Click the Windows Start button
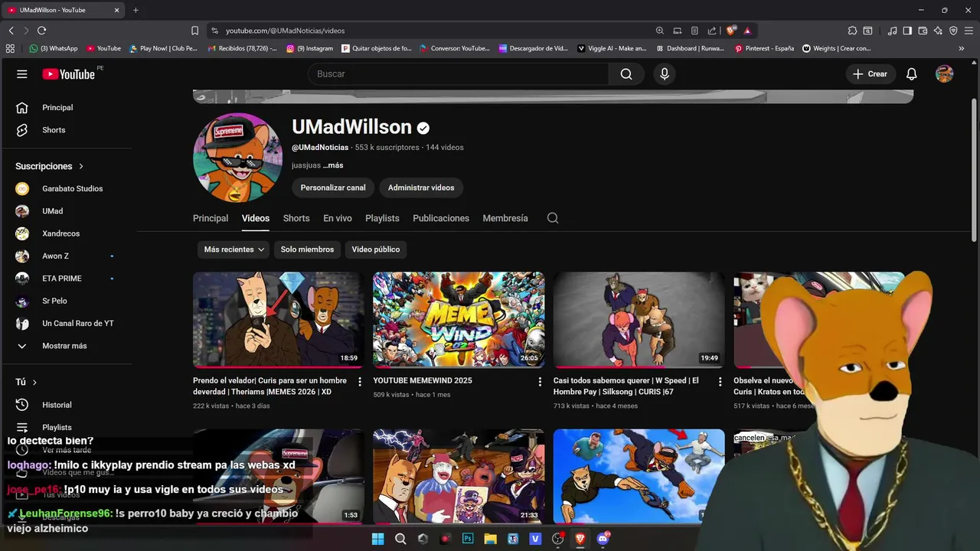The width and height of the screenshot is (980, 551). pyautogui.click(x=377, y=539)
